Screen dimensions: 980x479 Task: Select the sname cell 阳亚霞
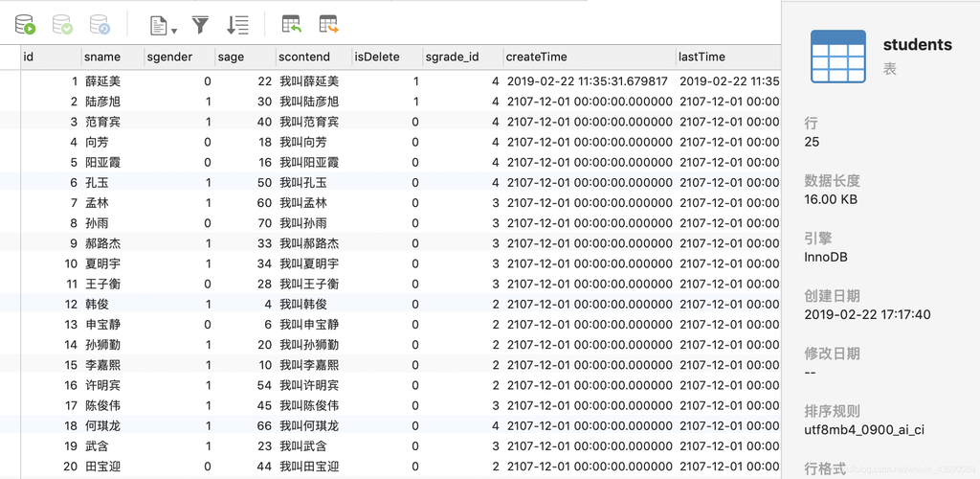[x=103, y=163]
